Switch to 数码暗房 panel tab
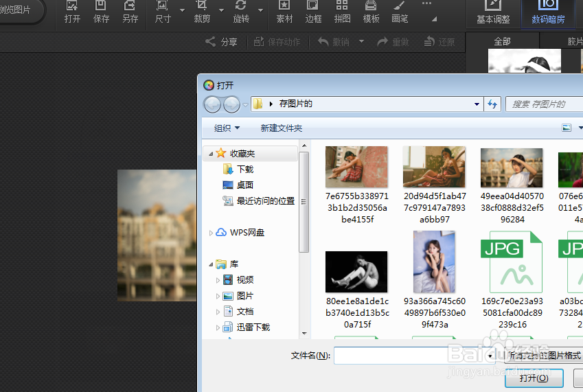The image size is (583, 392). tap(548, 13)
